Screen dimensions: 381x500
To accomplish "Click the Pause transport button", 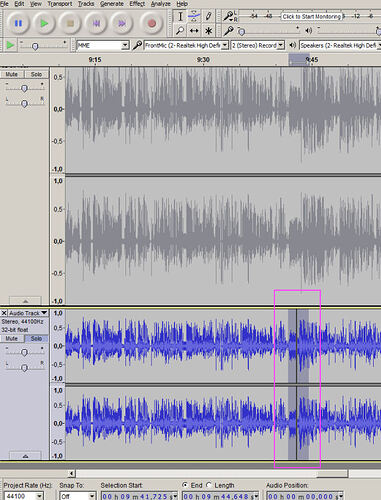I will click(18, 23).
